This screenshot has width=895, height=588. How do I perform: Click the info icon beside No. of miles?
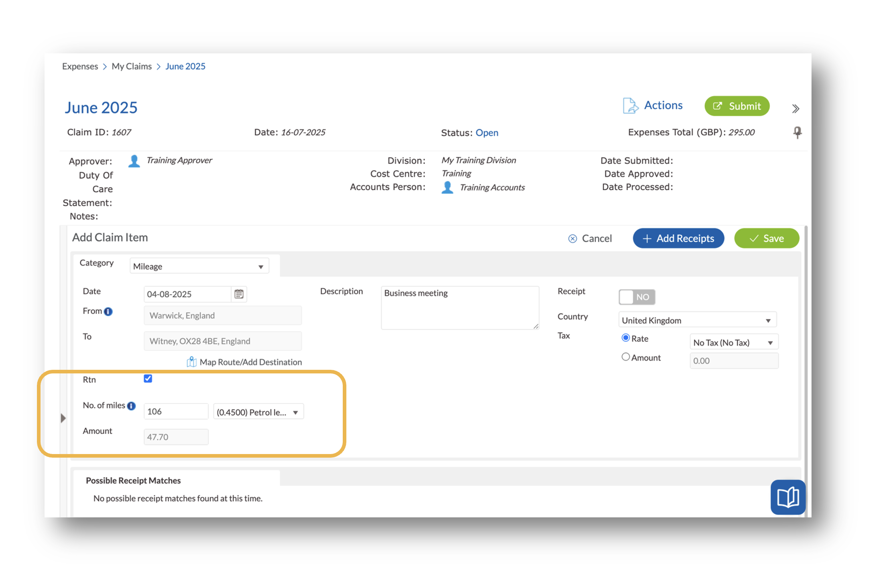(x=131, y=406)
